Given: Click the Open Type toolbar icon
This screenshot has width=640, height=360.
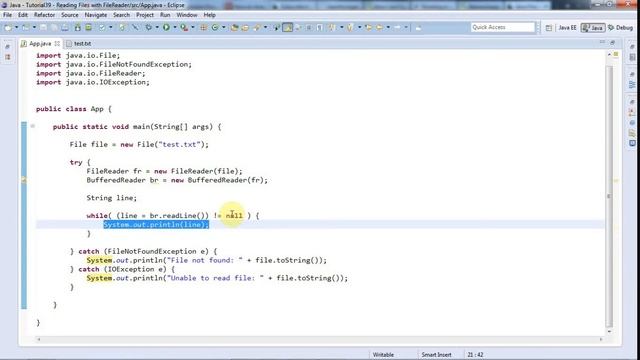Looking at the screenshot, I should click(234, 27).
